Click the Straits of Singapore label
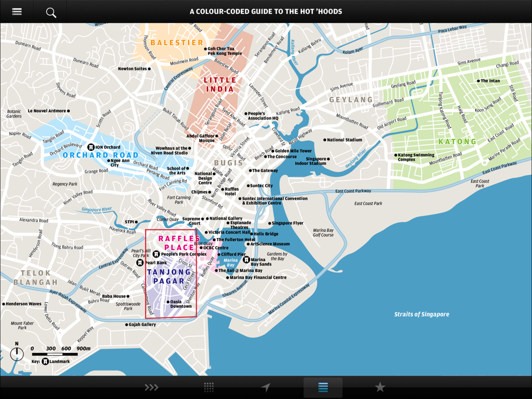 point(421,314)
